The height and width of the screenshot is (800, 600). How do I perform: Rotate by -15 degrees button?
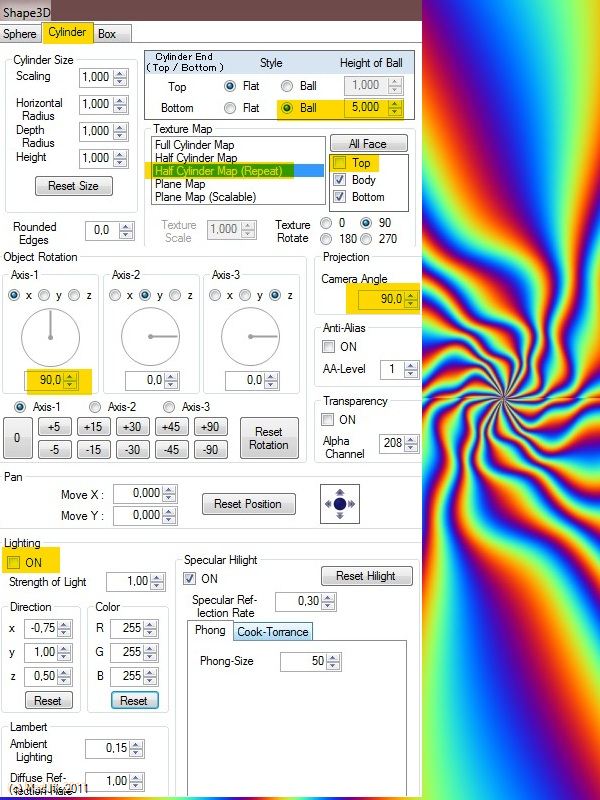(93, 449)
